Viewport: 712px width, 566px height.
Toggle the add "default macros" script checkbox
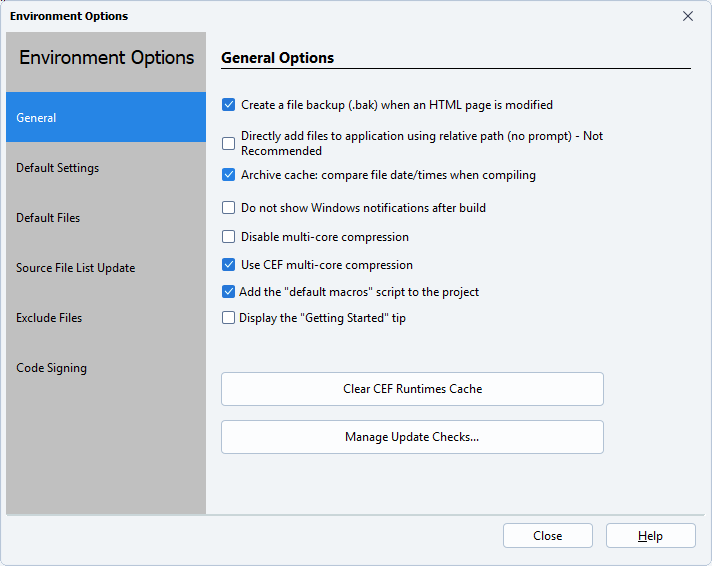(229, 293)
